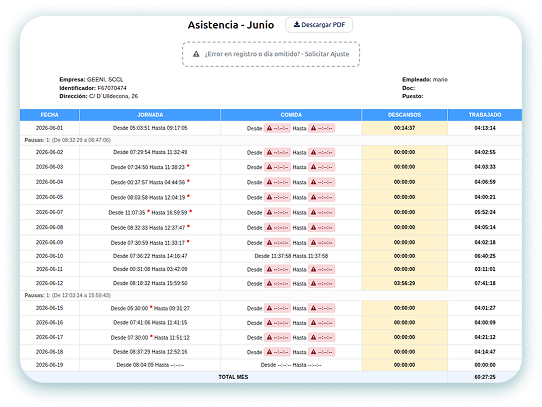542x407 pixels.
Task: Click the Hasta warning badge for 2026-06-02 comida
Action: [321, 152]
